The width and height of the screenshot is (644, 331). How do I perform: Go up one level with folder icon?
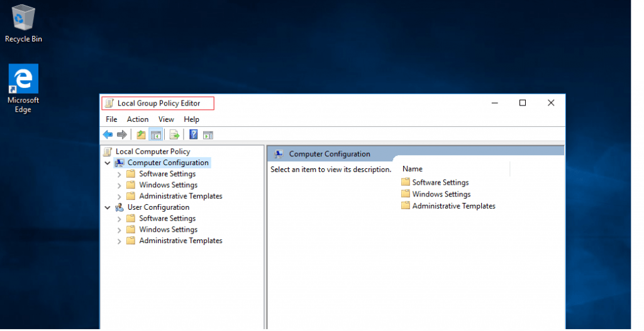point(141,134)
